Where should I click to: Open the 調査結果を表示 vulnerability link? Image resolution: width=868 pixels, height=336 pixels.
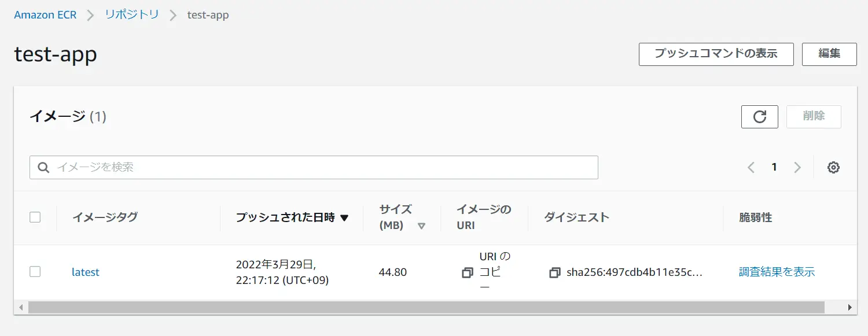777,272
